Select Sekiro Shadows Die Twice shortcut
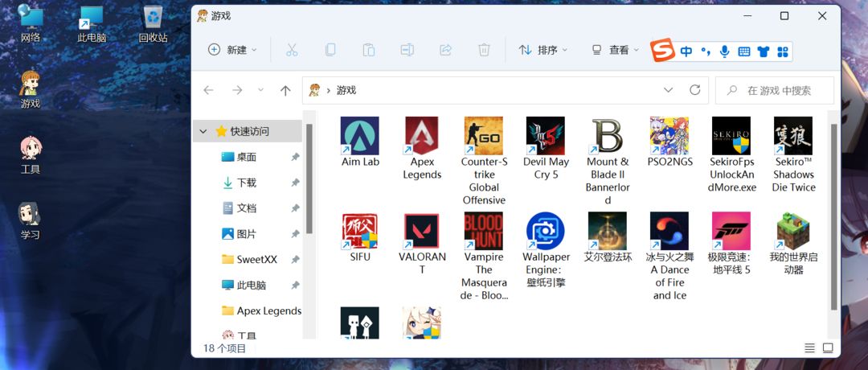 (794, 154)
